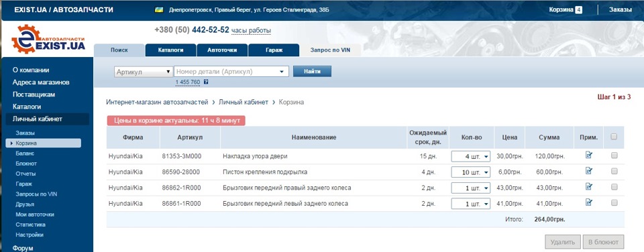
Task: Click Интернет-магазин автозапчастей breadcrumb
Action: click(157, 102)
